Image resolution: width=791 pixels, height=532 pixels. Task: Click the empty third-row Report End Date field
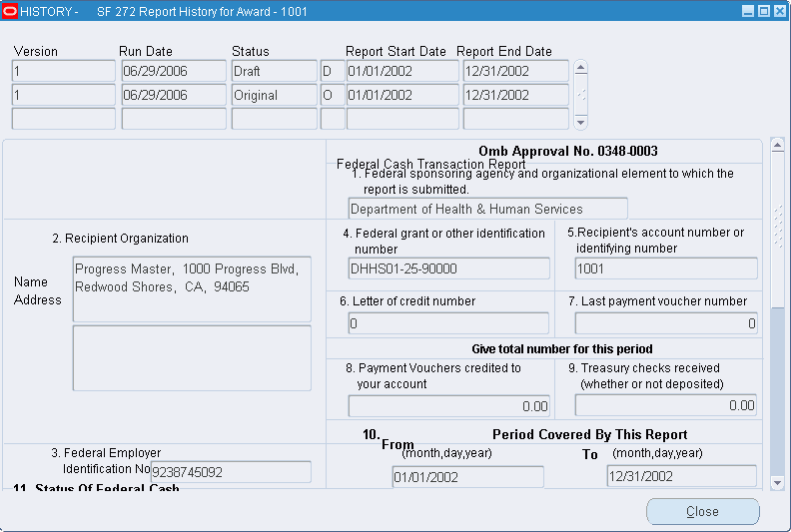(516, 119)
